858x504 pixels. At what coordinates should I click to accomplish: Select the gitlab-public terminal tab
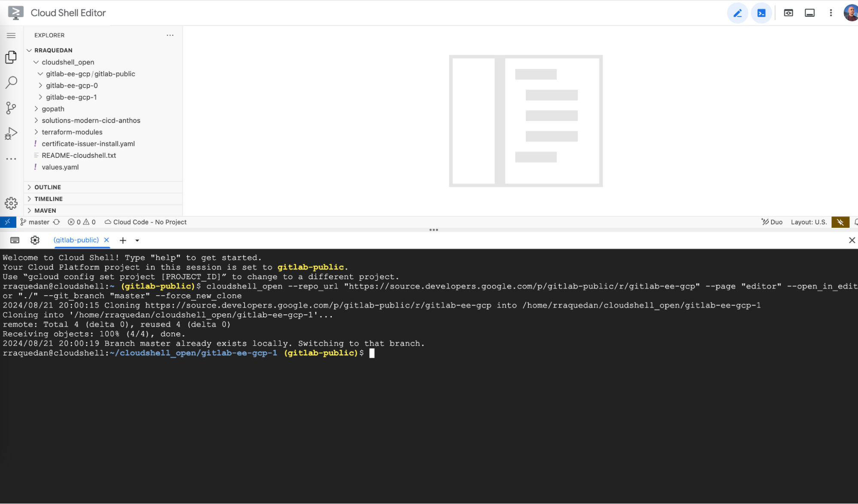pyautogui.click(x=76, y=240)
